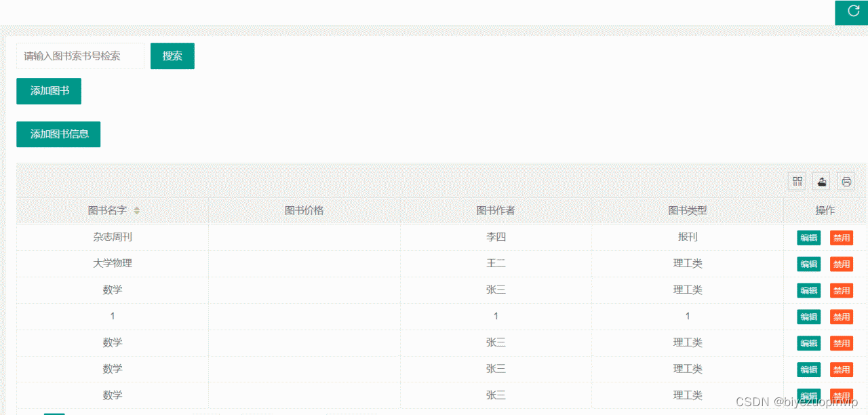This screenshot has height=415, width=868.
Task: Click 编辑 in the 大学物理 row
Action: click(x=808, y=264)
